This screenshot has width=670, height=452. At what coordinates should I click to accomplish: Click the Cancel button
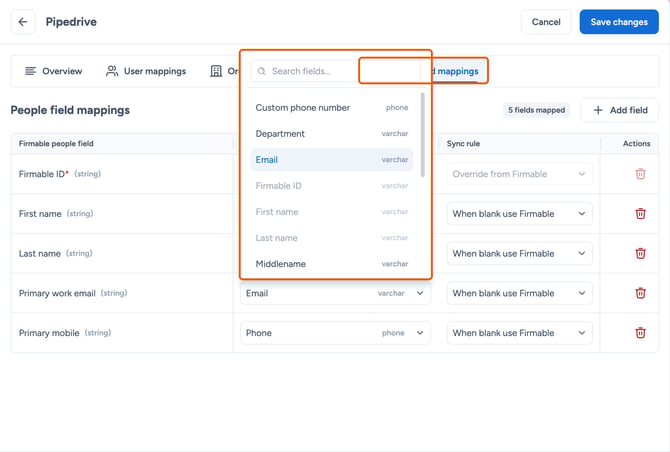546,22
